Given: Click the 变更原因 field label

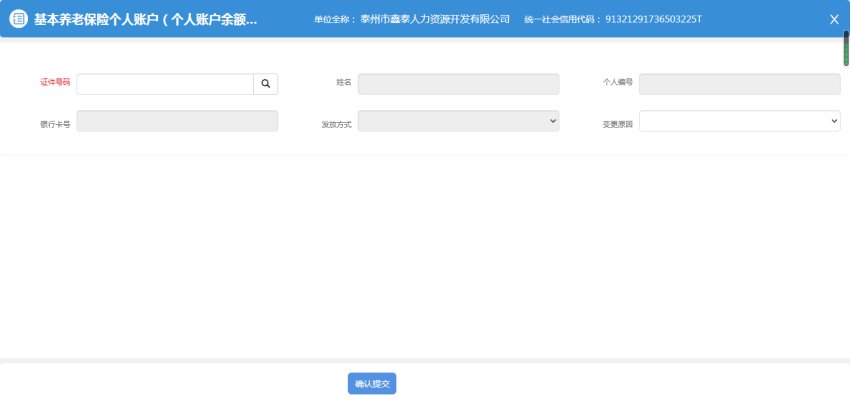Looking at the screenshot, I should (617, 125).
